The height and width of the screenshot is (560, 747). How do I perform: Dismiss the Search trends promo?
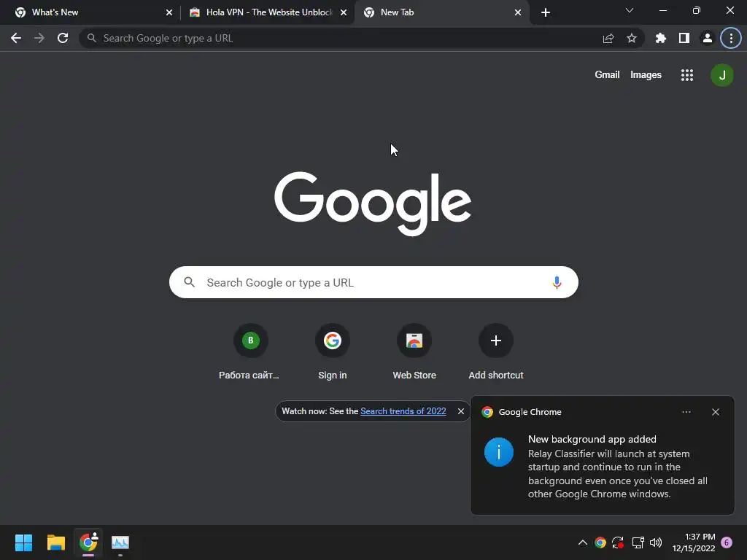point(461,411)
